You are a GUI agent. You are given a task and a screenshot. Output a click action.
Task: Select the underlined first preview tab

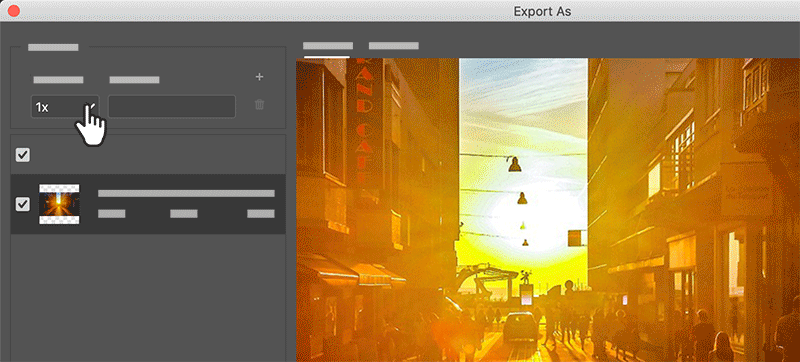(x=328, y=46)
